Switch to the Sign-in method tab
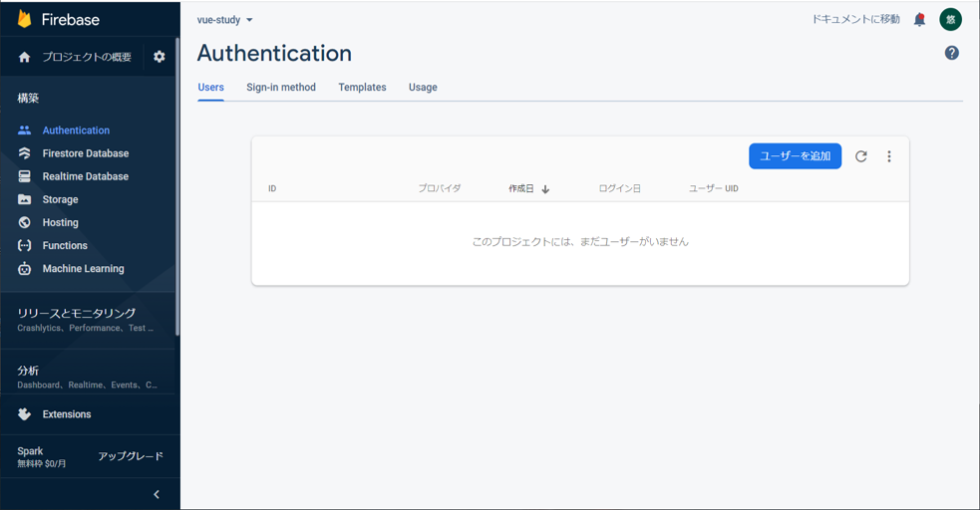 (x=281, y=88)
